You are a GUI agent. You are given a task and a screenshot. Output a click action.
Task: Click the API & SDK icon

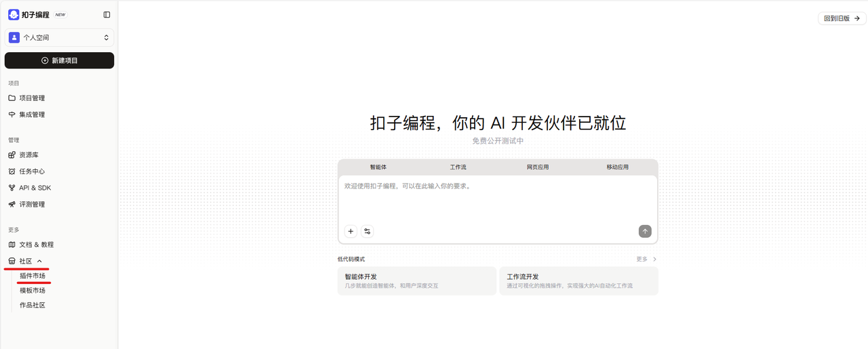12,188
